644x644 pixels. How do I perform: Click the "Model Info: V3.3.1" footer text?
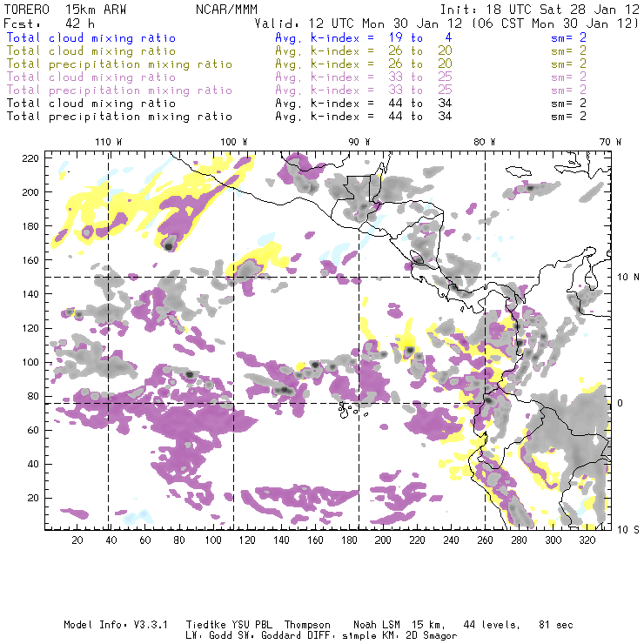point(116,625)
